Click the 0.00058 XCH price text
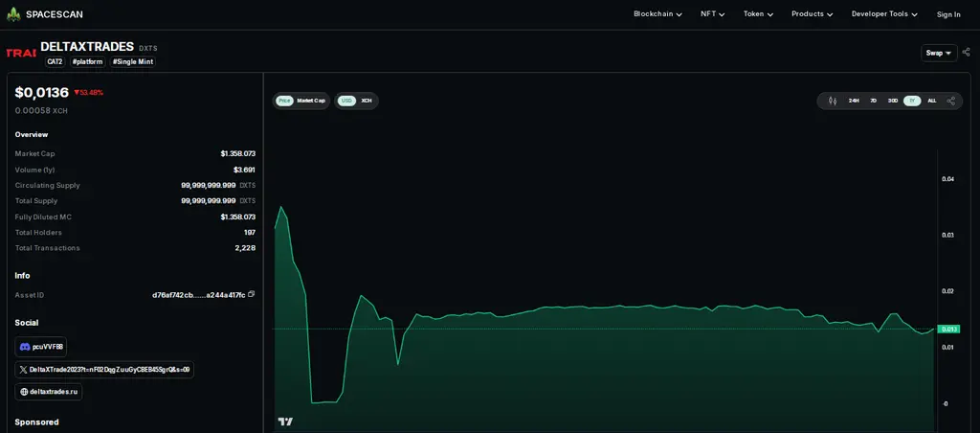The height and width of the screenshot is (433, 980). (41, 111)
